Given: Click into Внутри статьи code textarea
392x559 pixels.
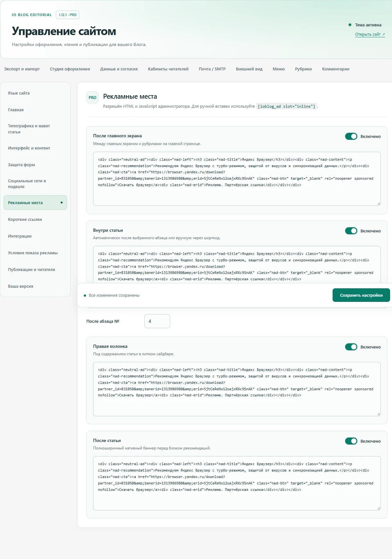Looking at the screenshot, I should pyautogui.click(x=237, y=265).
